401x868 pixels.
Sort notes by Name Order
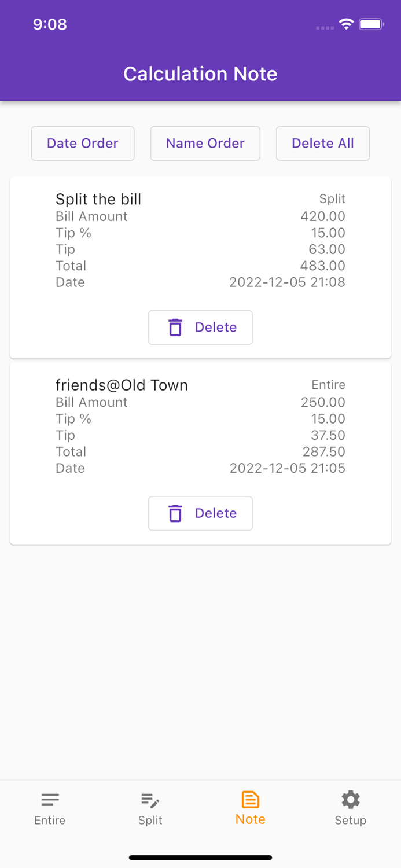coord(205,144)
